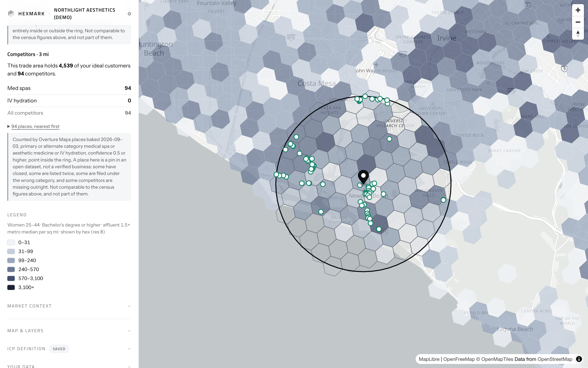This screenshot has width=588, height=368.
Task: Expand the Market Context section
Action: (x=69, y=306)
